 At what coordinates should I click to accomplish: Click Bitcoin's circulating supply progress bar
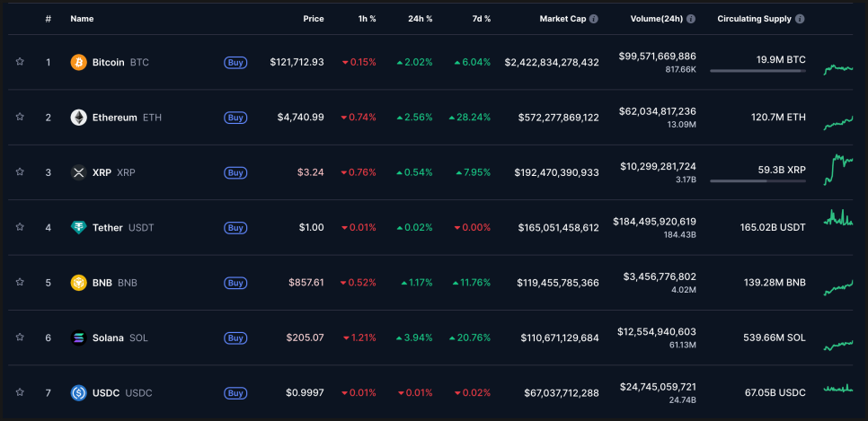757,71
